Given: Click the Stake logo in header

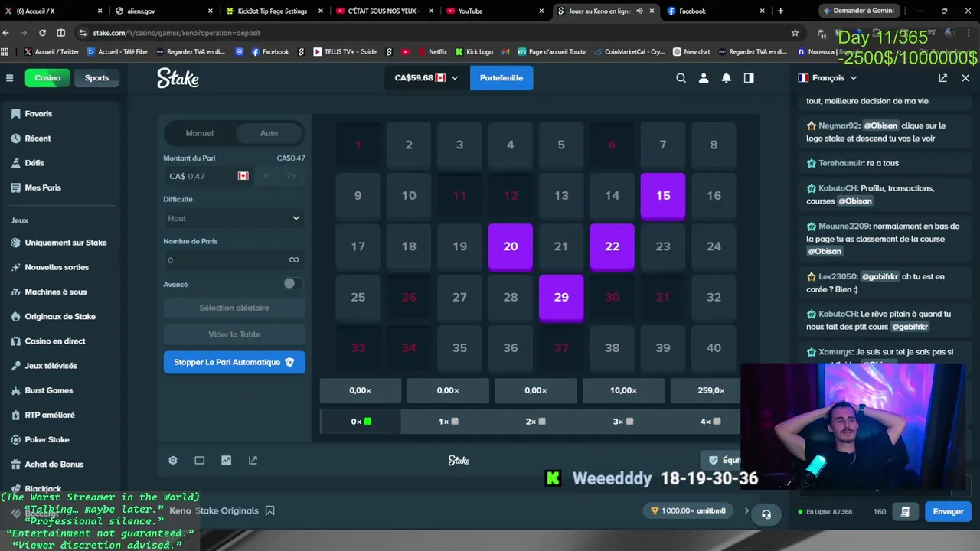Looking at the screenshot, I should tap(178, 78).
